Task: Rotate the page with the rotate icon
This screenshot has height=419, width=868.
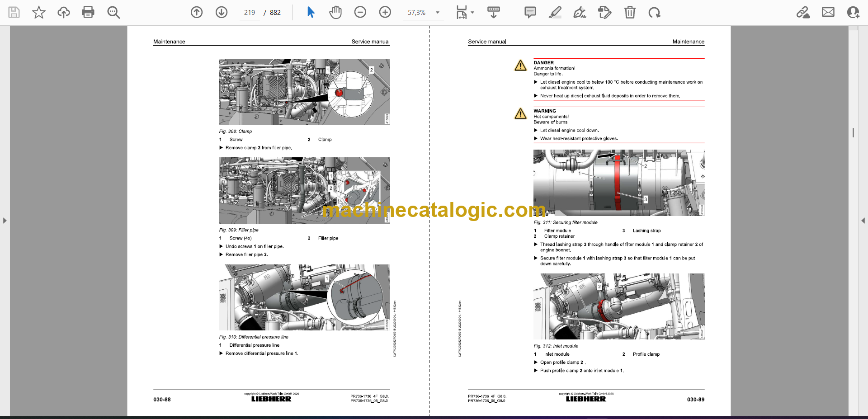Action: (654, 12)
